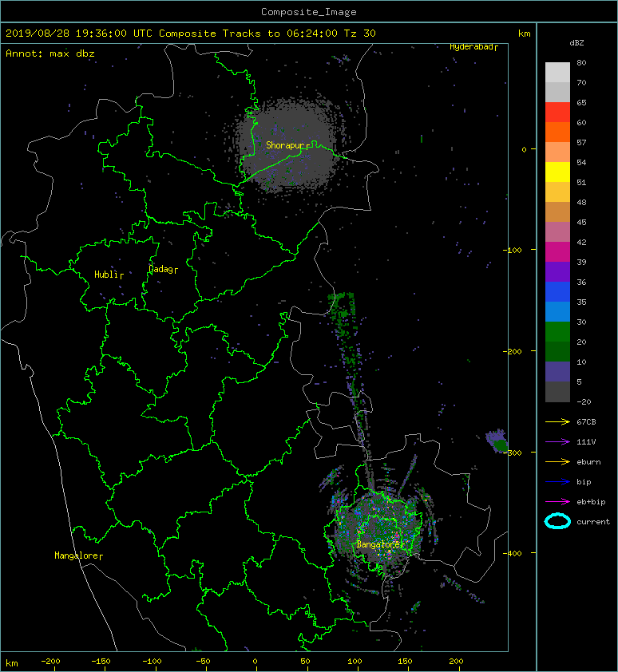Click the -100 tick label on the right axis
Viewport: 618px width, 672px height.
512,251
